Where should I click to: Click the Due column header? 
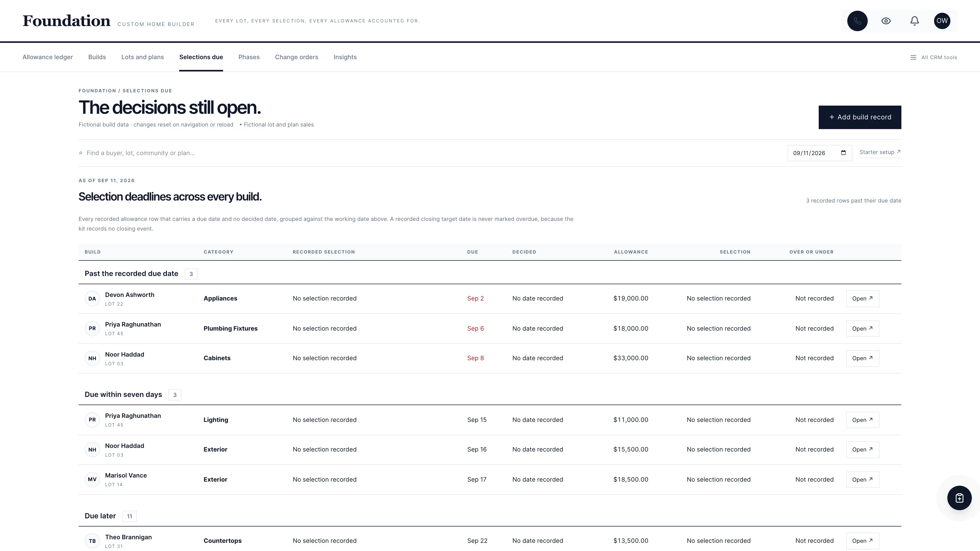pyautogui.click(x=472, y=252)
